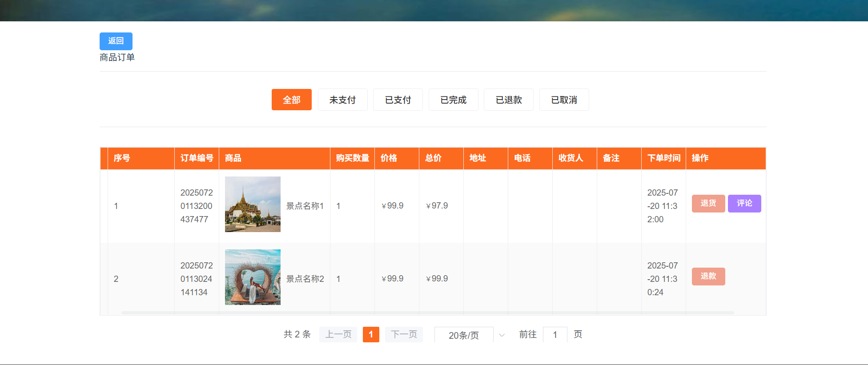Click the 收货人 column header

[575, 158]
